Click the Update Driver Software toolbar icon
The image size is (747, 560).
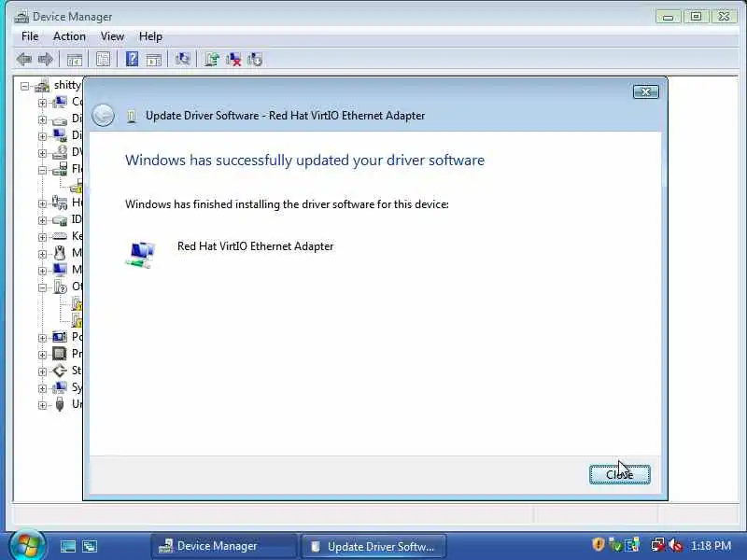[x=212, y=60]
